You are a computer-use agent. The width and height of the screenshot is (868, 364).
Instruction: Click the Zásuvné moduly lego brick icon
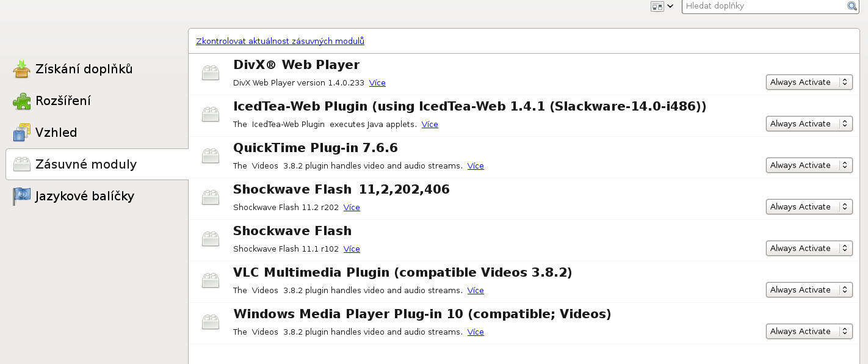(x=22, y=164)
